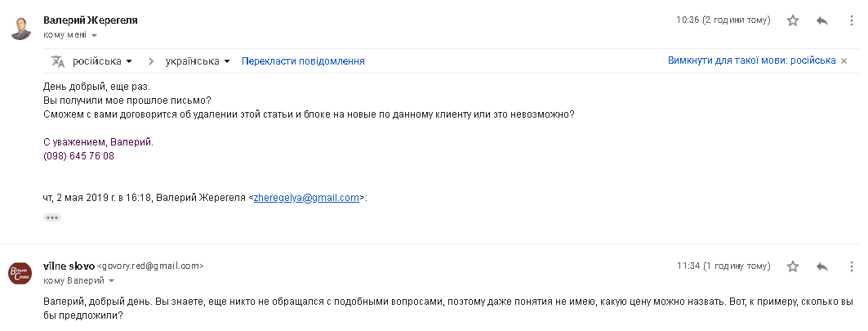Show trimmed content with the ellipsis button

pos(52,217)
